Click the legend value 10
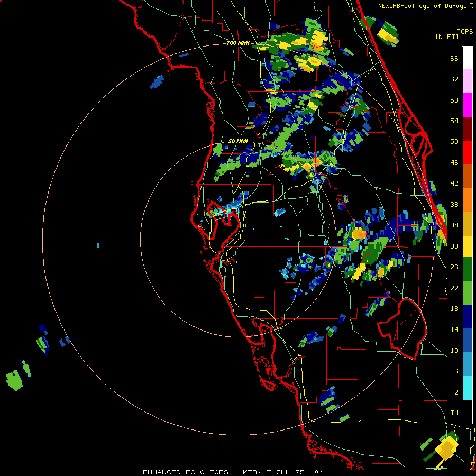The width and height of the screenshot is (476, 476). 454,350
